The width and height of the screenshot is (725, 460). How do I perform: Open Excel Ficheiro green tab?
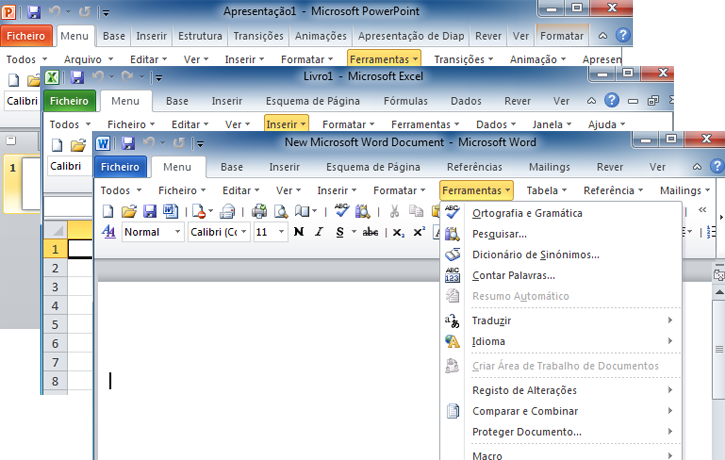(69, 101)
